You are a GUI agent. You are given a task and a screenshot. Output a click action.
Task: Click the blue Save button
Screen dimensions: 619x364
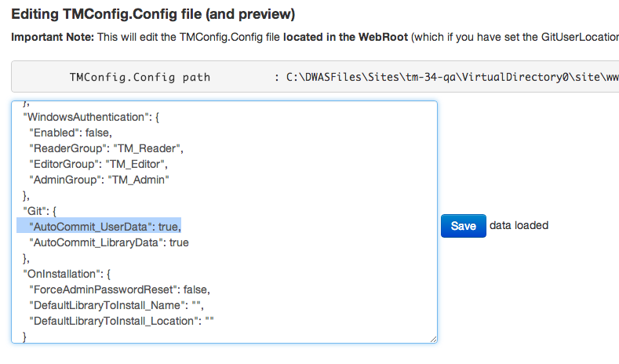tap(463, 226)
